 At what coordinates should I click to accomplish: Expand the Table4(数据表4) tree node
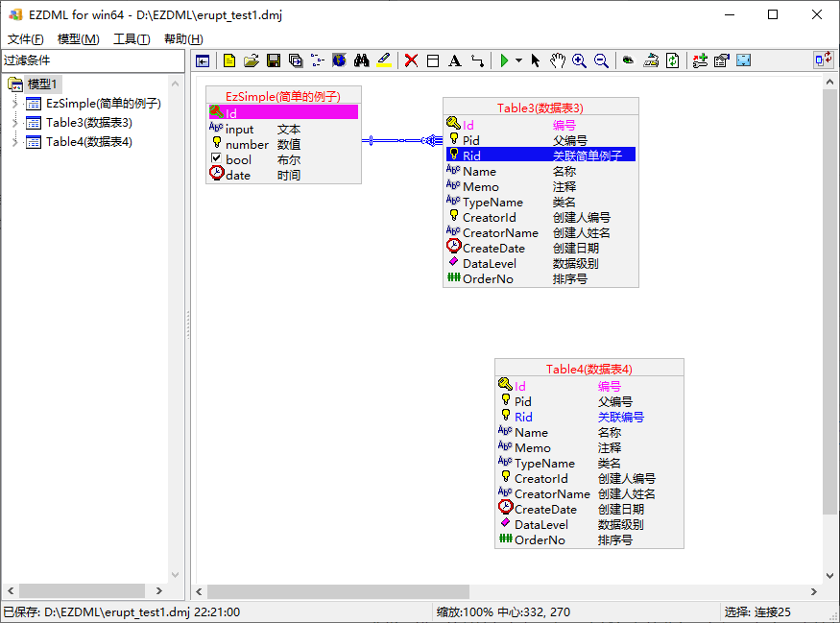(15, 142)
